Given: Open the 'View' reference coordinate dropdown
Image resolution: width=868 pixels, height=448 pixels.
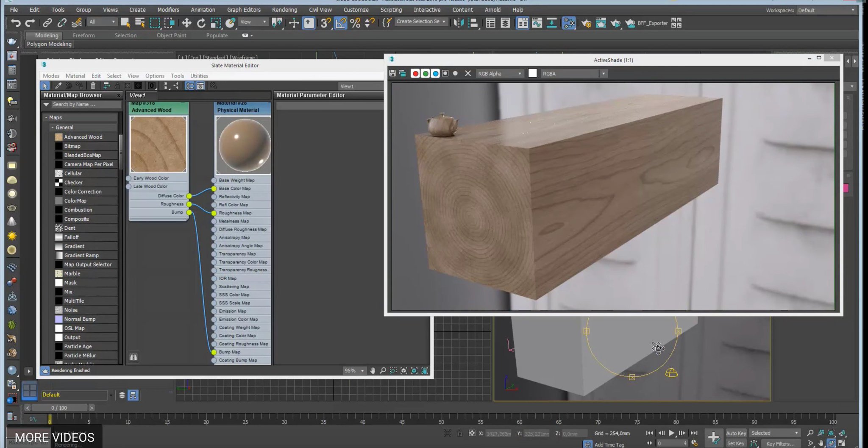Looking at the screenshot, I should [253, 22].
